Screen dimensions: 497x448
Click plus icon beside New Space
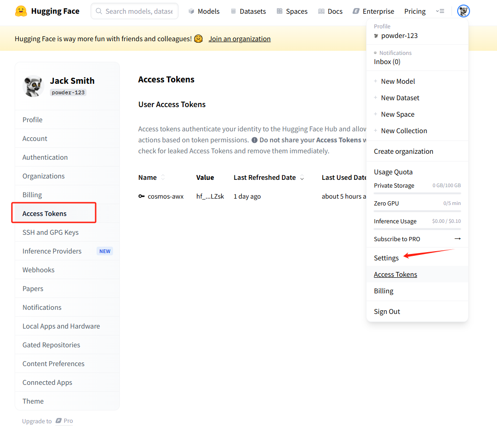coord(375,114)
